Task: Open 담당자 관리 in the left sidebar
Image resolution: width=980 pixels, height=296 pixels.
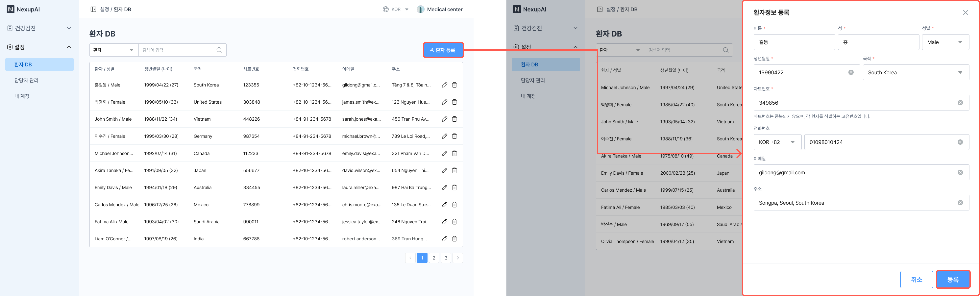Action: pos(26,80)
